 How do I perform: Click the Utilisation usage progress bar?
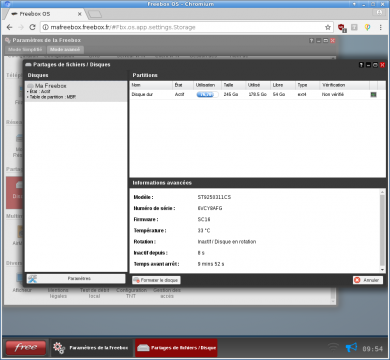[x=207, y=95]
